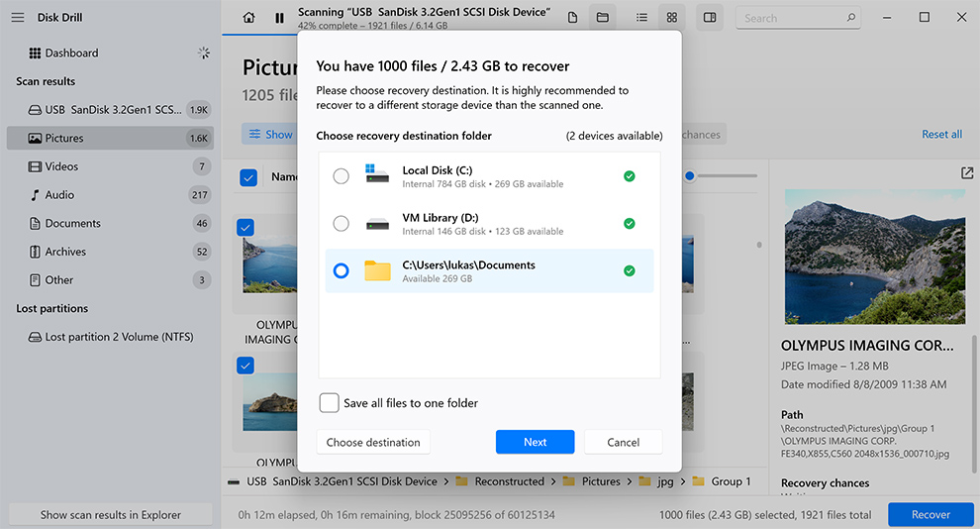The height and width of the screenshot is (529, 980).
Task: Choose C:\Users\lukas\Documents radio button
Action: pyautogui.click(x=341, y=270)
